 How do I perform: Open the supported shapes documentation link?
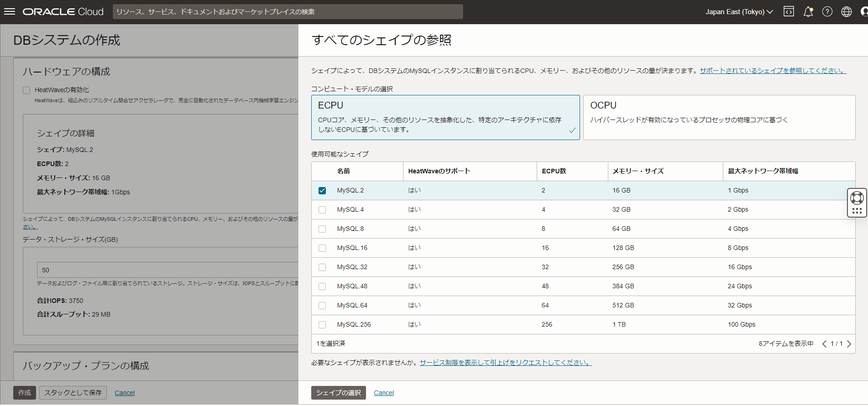coord(773,71)
